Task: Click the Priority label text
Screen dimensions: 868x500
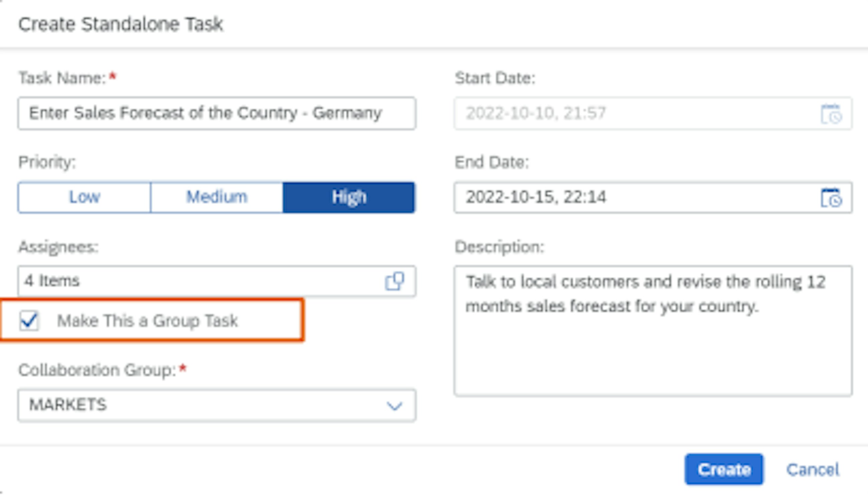Action: (x=47, y=162)
